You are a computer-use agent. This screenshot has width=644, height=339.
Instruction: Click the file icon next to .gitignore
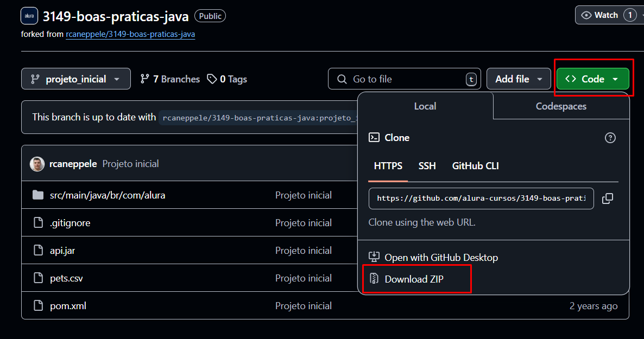[38, 222]
